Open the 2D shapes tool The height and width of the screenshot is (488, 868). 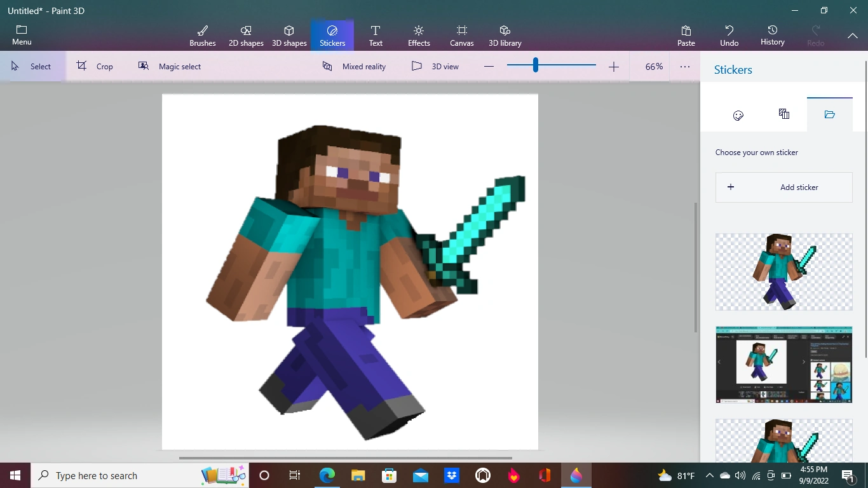(246, 35)
